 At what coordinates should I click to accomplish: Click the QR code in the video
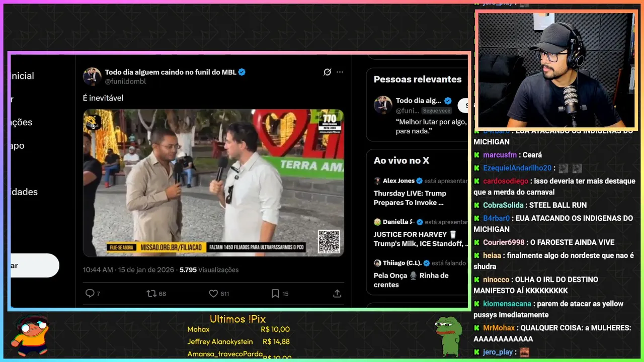point(329,241)
